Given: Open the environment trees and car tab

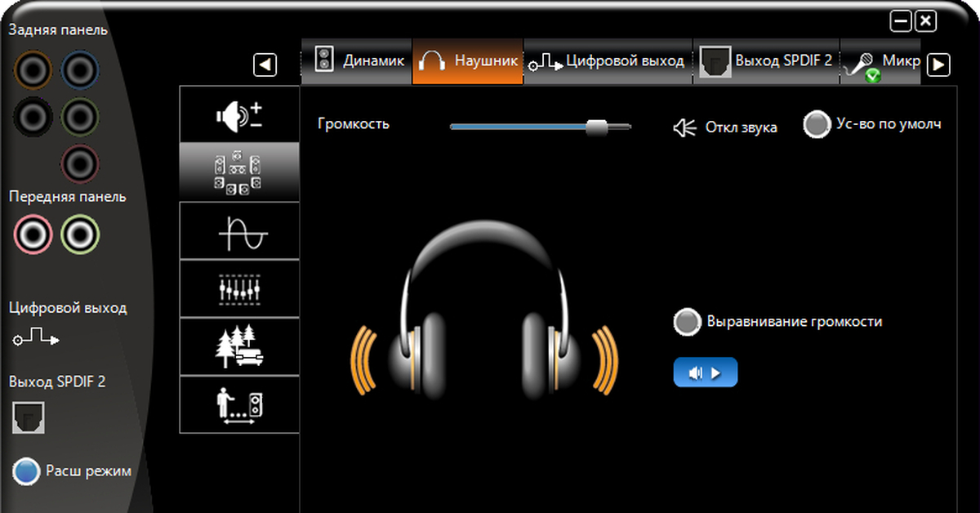Looking at the screenshot, I should tap(238, 347).
